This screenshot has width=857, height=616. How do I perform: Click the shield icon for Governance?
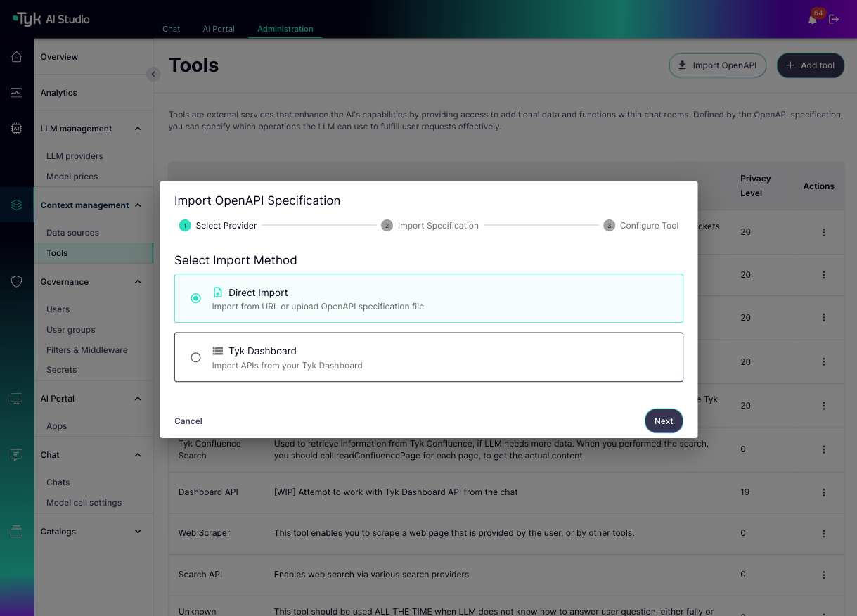(16, 281)
